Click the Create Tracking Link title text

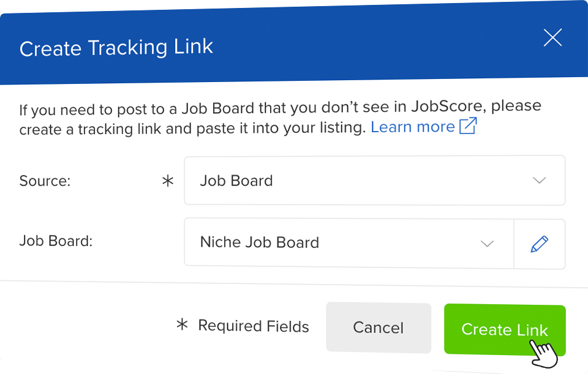click(x=116, y=48)
